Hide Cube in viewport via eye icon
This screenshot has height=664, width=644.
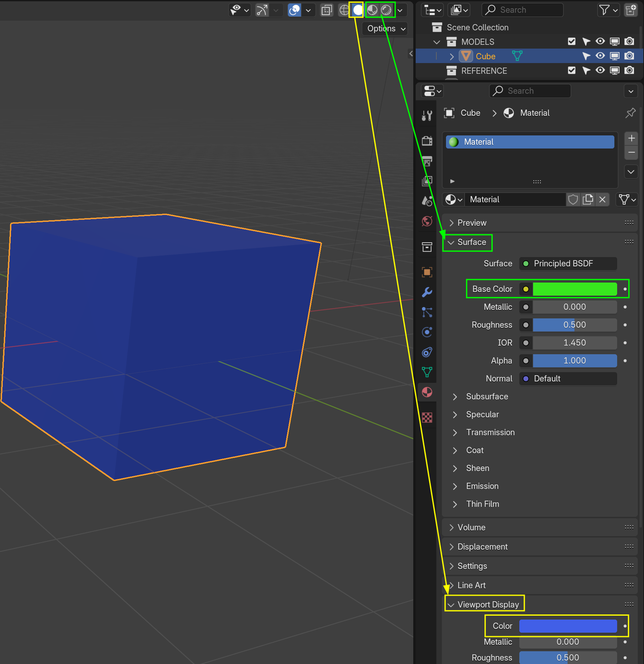tap(600, 56)
